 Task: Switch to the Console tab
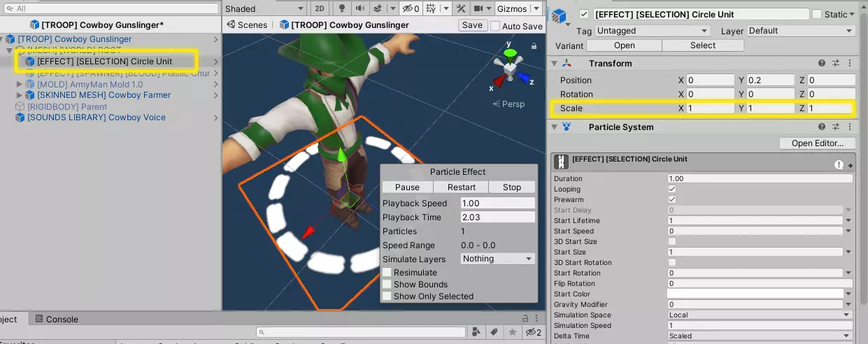coord(56,320)
